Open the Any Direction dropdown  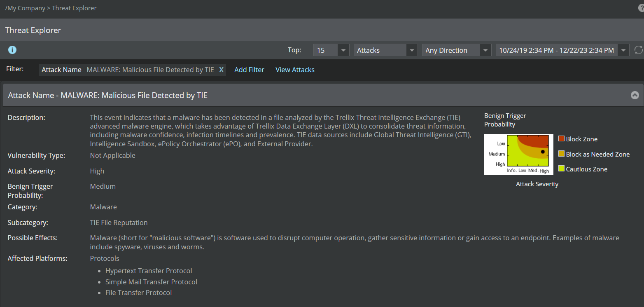click(457, 50)
